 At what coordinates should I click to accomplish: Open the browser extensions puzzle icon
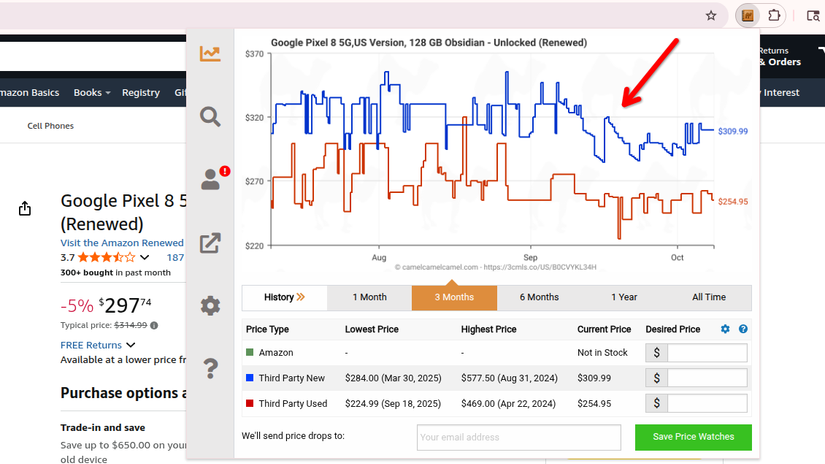pos(774,16)
